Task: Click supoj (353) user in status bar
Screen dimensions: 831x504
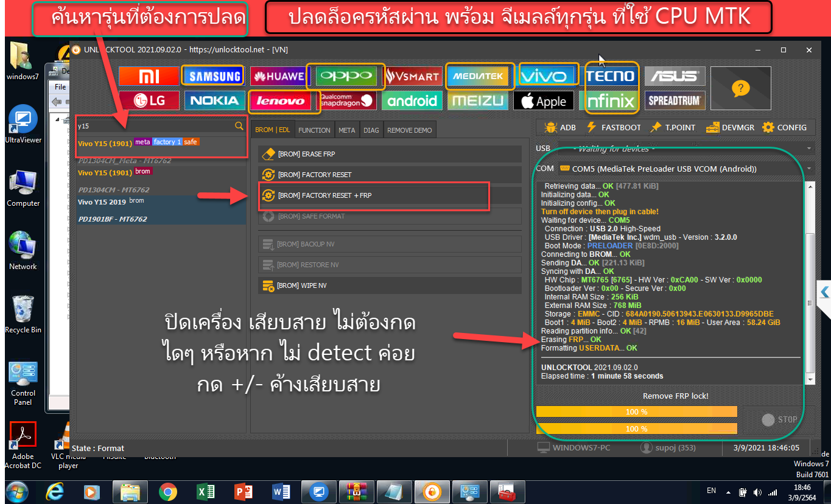Action: (x=668, y=447)
